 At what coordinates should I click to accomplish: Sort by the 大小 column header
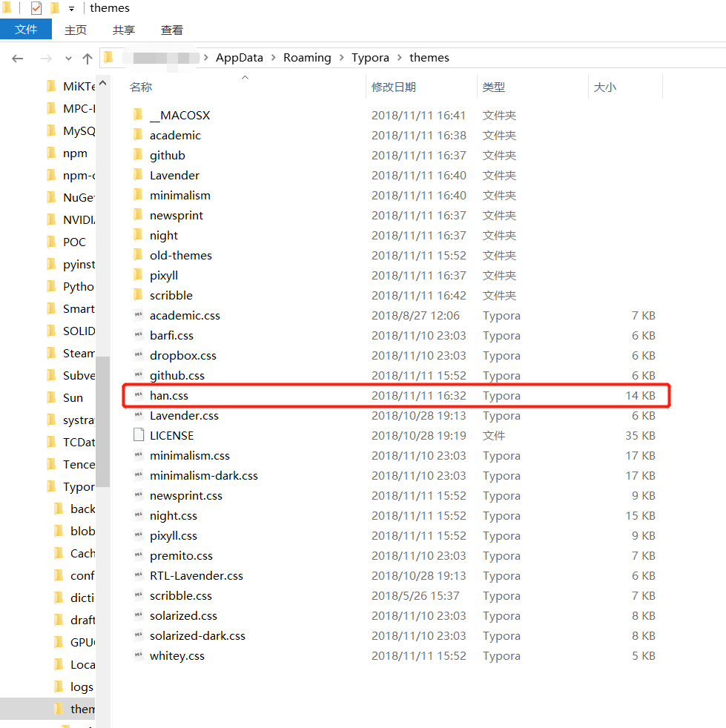(604, 87)
